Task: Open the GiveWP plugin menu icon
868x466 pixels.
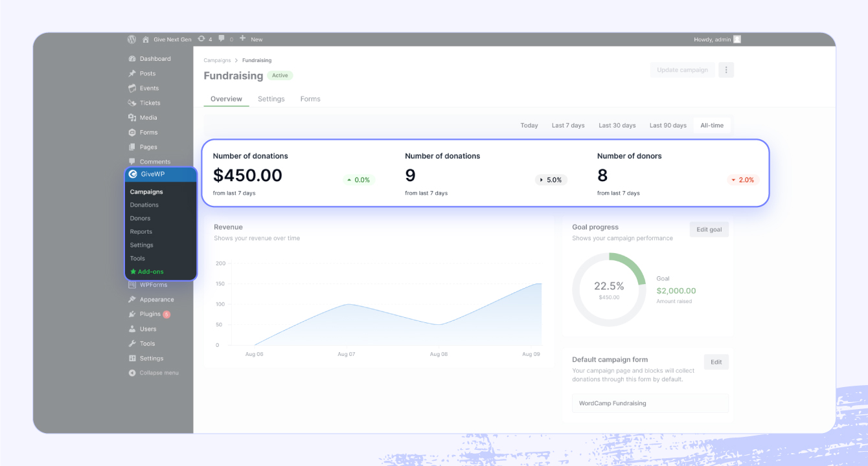Action: (x=134, y=173)
